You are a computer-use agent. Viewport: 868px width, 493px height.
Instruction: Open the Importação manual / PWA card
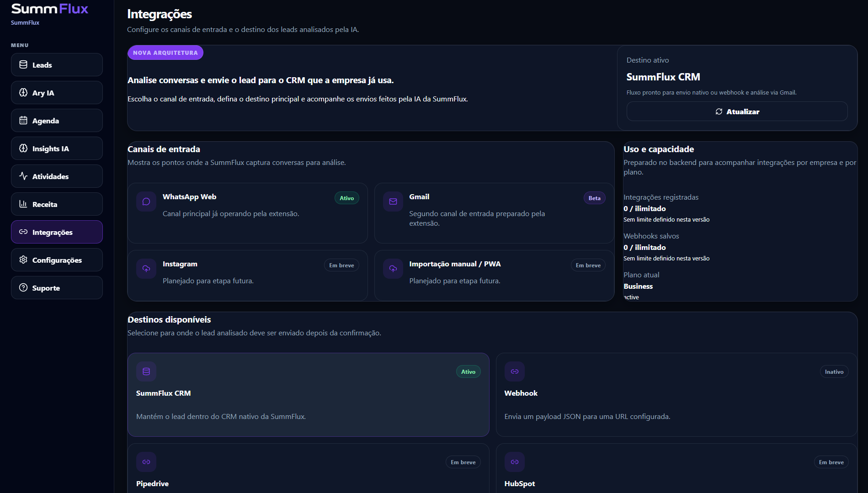[494, 276]
